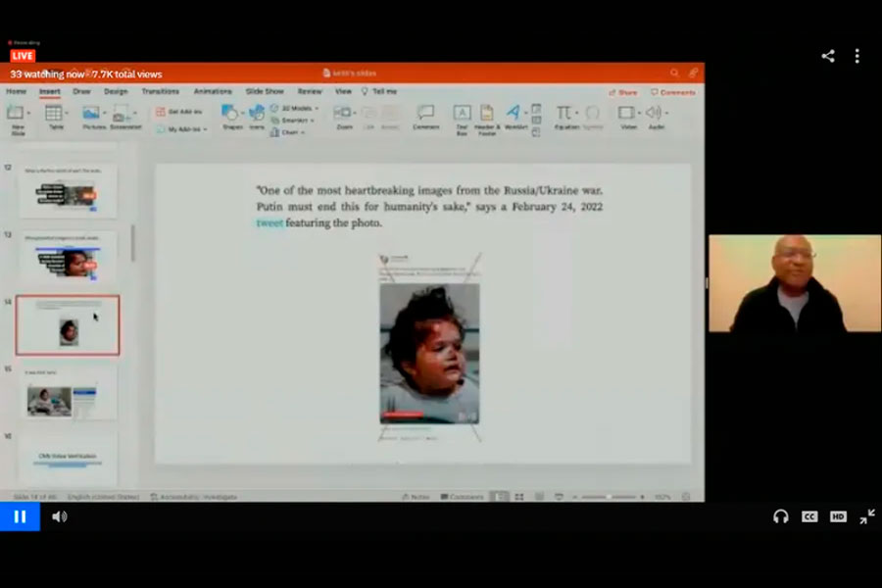Click the Tell me search box

tap(379, 91)
